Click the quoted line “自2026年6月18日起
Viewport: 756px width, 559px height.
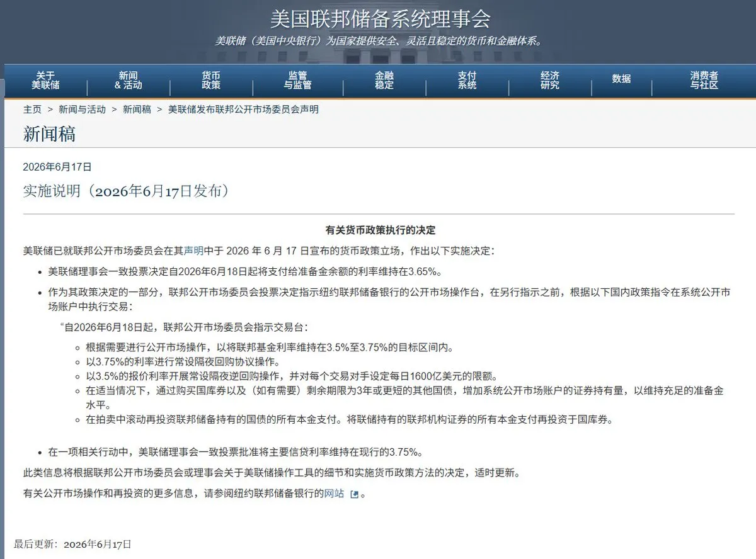point(184,327)
